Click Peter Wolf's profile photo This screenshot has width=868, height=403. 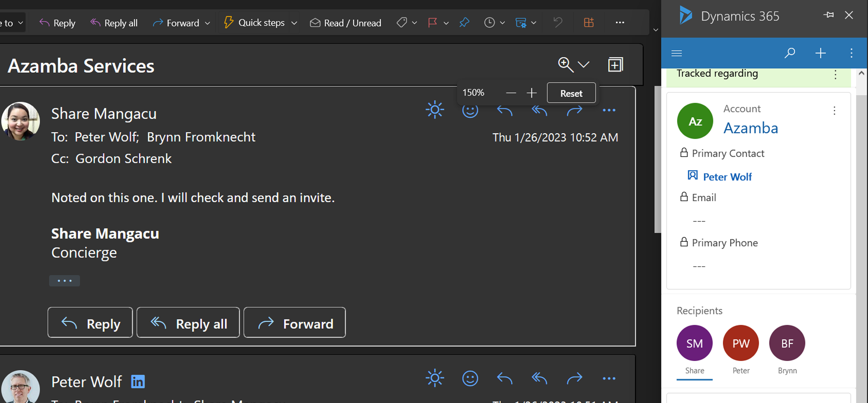(x=20, y=387)
